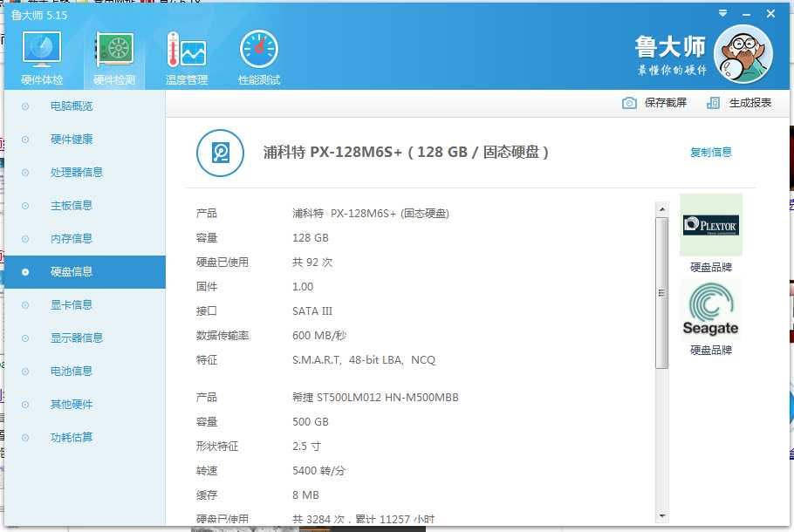The width and height of the screenshot is (794, 532).
Task: Click the 生成报表 generate report label
Action: (750, 103)
